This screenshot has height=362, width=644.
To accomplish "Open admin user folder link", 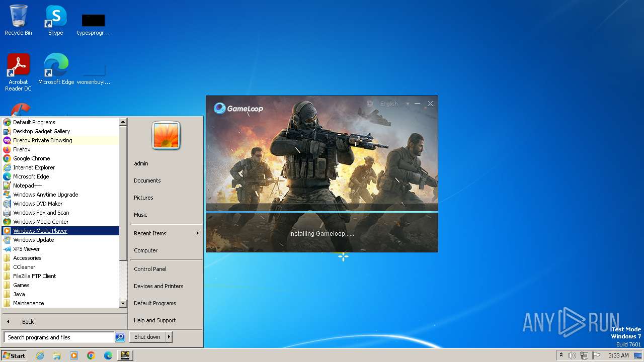I will tap(166, 163).
